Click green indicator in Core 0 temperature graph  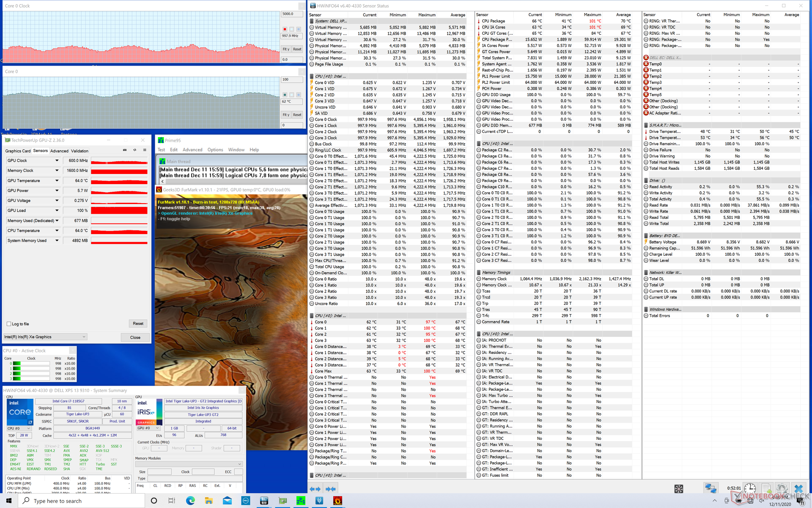click(x=285, y=95)
